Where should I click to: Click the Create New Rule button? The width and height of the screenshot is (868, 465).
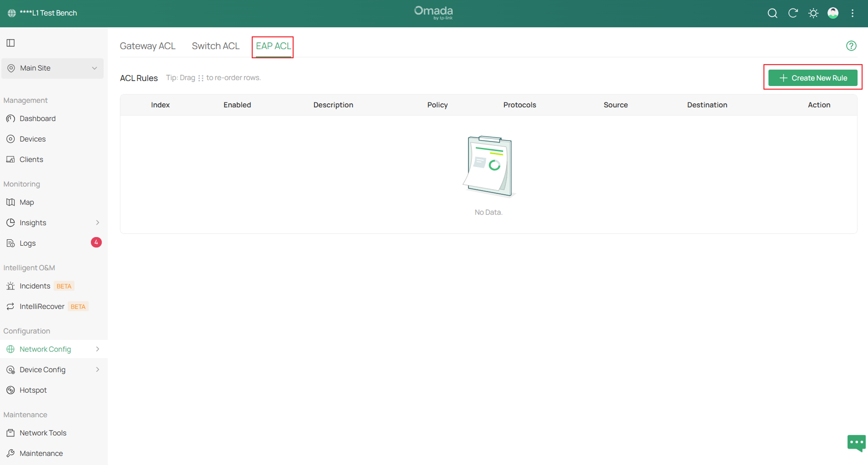point(813,78)
